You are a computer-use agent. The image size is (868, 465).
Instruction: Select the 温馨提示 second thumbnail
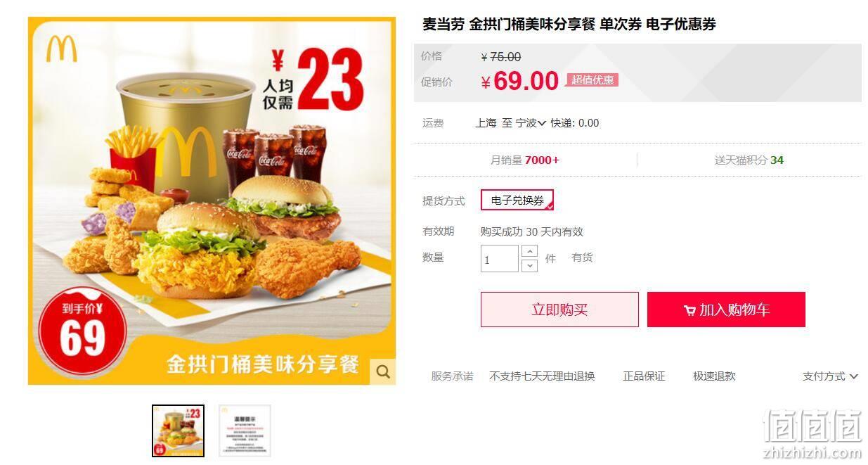click(245, 431)
